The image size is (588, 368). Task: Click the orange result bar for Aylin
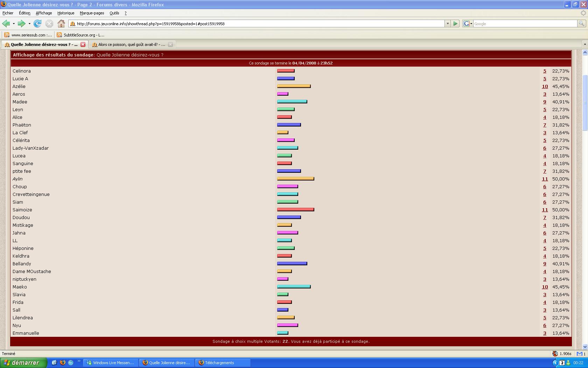296,179
